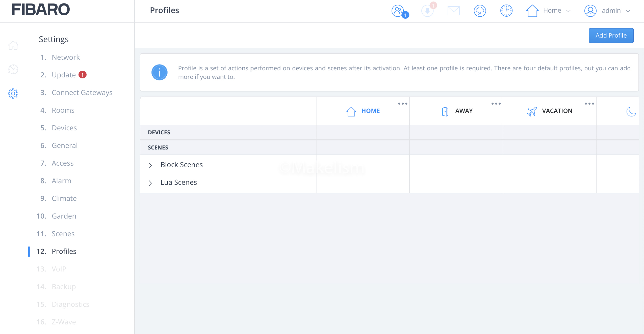Open the download updates icon
Screen dimensions: 644x334
[427, 11]
